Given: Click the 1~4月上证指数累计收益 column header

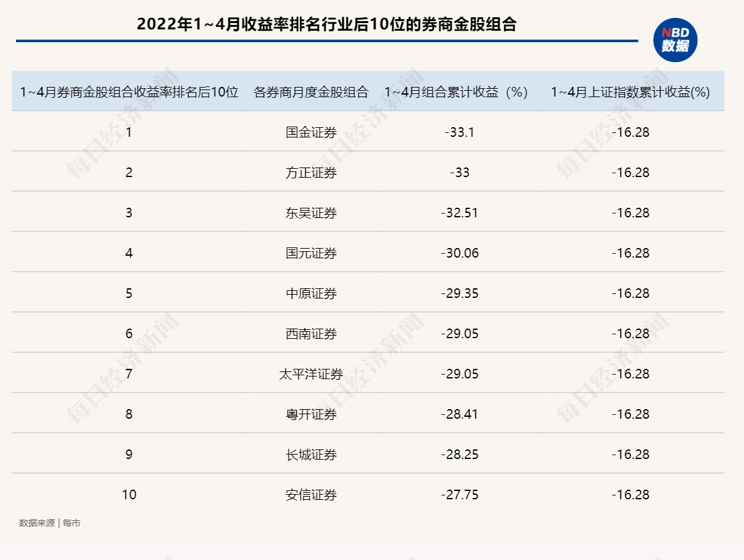Looking at the screenshot, I should pyautogui.click(x=630, y=92).
